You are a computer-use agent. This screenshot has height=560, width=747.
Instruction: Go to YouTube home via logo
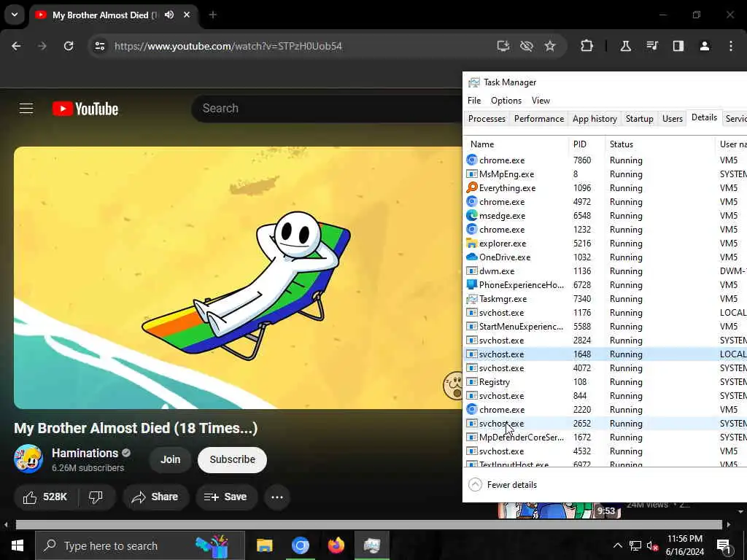[85, 109]
